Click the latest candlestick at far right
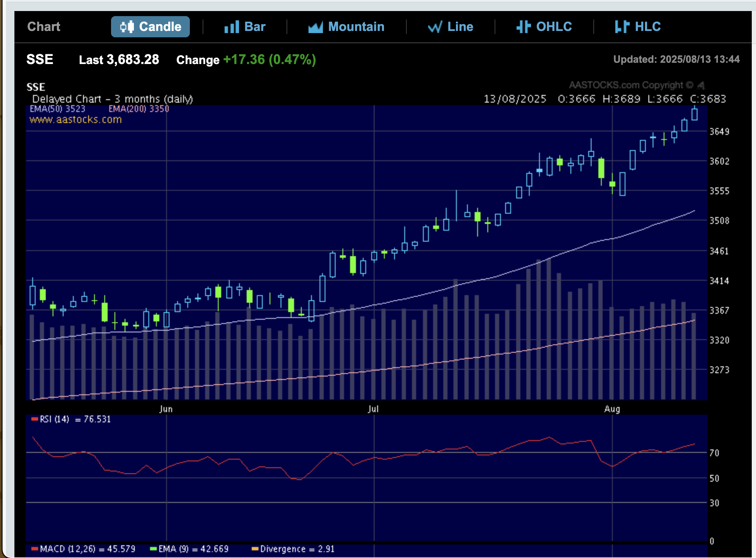 pyautogui.click(x=694, y=114)
